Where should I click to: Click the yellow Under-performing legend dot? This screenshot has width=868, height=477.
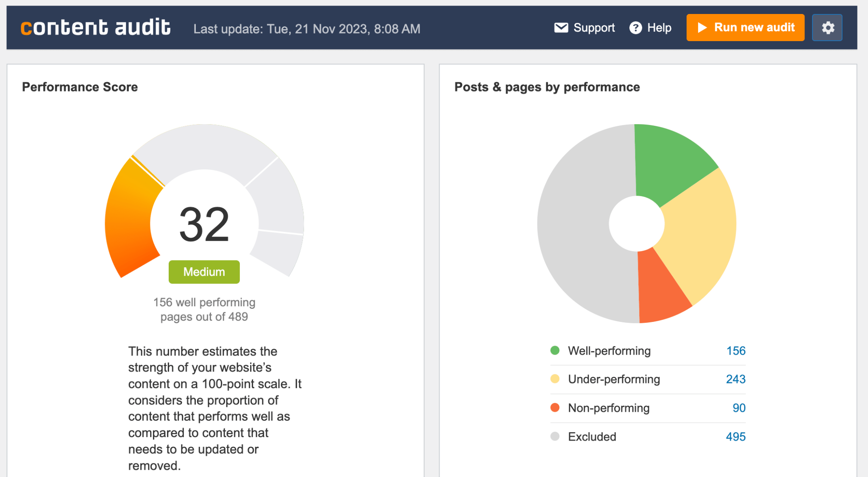point(556,379)
